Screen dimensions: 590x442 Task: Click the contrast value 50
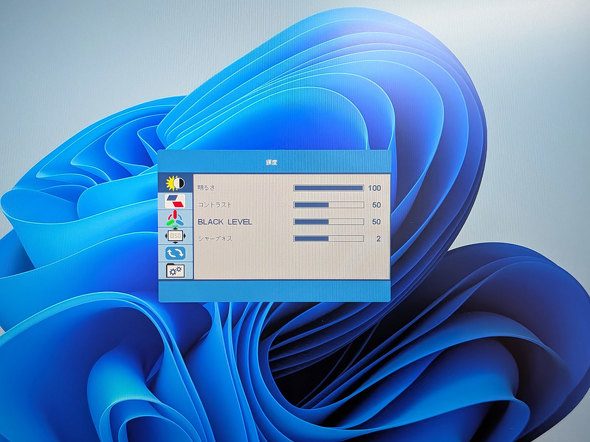coord(376,205)
